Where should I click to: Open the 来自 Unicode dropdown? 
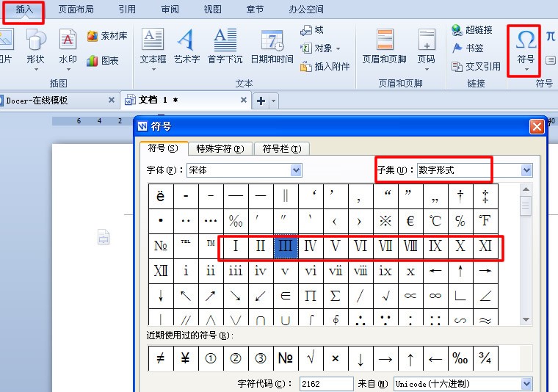(526, 384)
